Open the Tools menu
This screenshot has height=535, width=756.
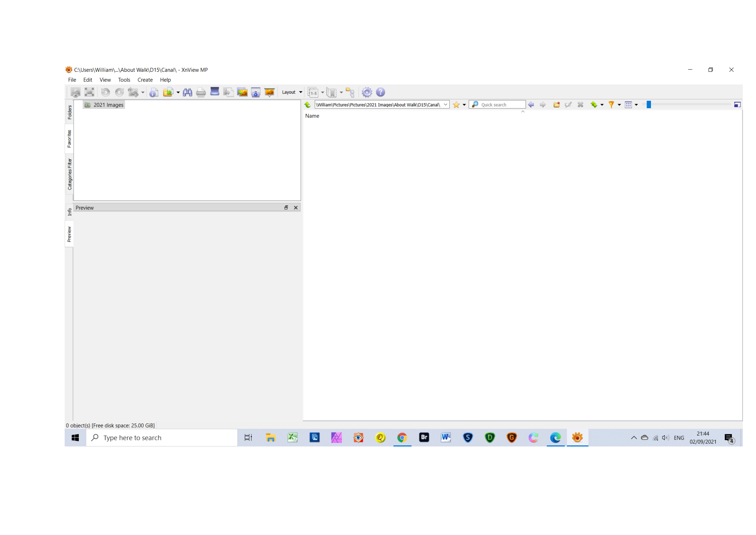click(124, 80)
